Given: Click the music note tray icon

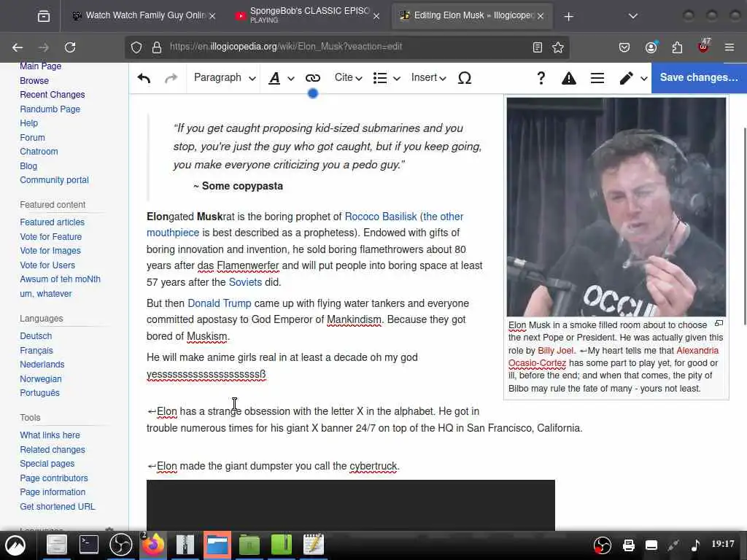Looking at the screenshot, I should click(x=695, y=544).
